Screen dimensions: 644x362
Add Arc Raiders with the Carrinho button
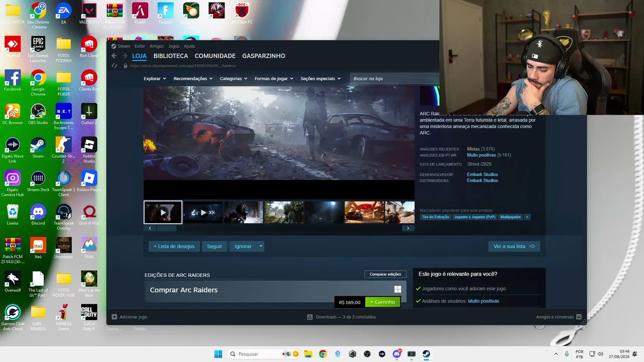pyautogui.click(x=383, y=302)
